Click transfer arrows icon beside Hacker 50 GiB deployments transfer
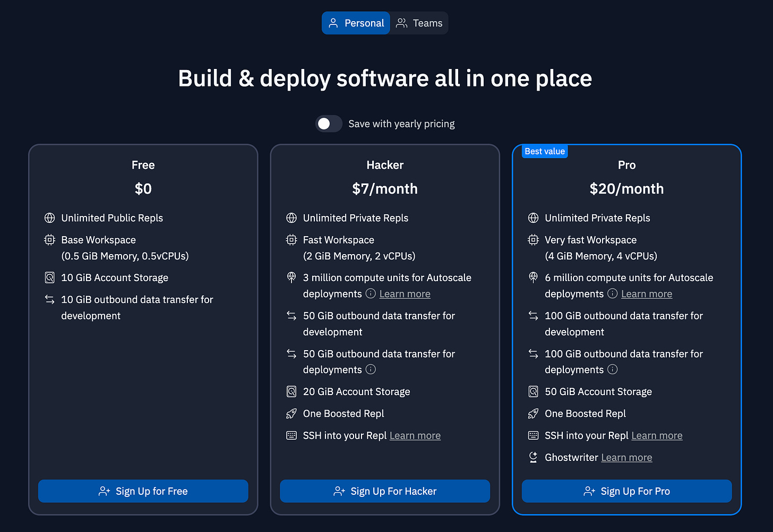The image size is (773, 532). [x=291, y=354]
